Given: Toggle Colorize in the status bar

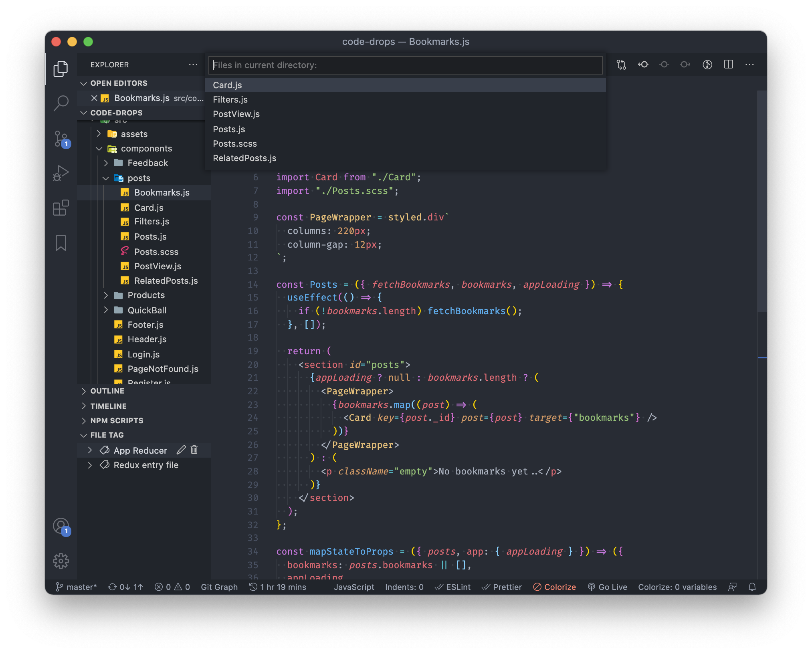Looking at the screenshot, I should tap(555, 587).
